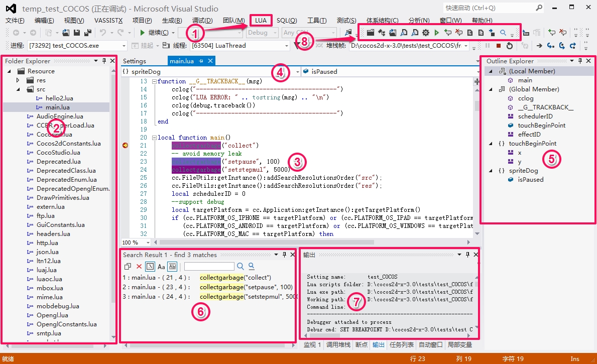Click the Undo icon

(x=103, y=33)
